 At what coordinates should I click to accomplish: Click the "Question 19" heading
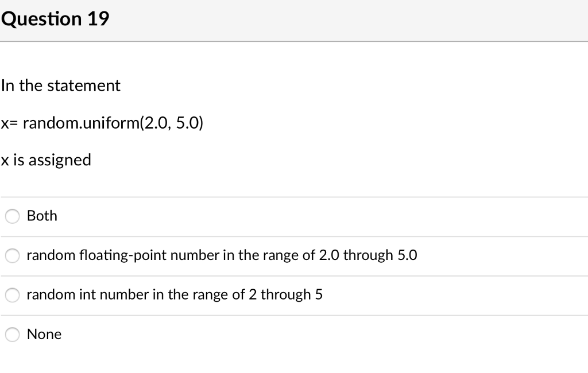click(55, 18)
